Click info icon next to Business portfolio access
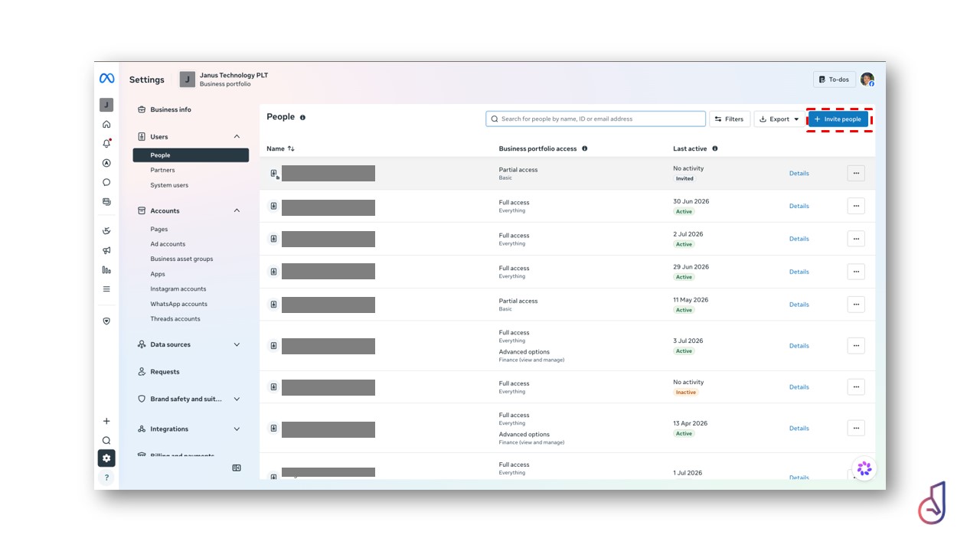The image size is (980, 551). tap(584, 148)
